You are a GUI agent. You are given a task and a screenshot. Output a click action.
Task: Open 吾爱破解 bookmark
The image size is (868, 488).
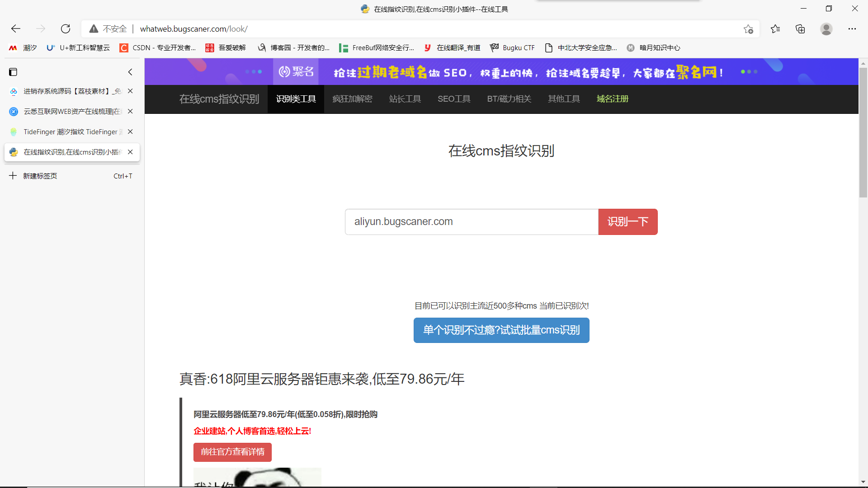tap(226, 47)
